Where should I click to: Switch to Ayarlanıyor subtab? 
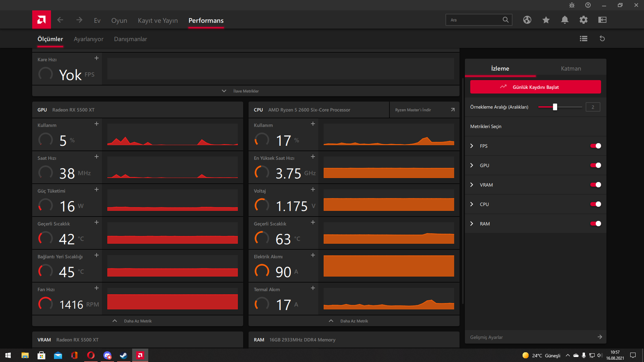(89, 39)
